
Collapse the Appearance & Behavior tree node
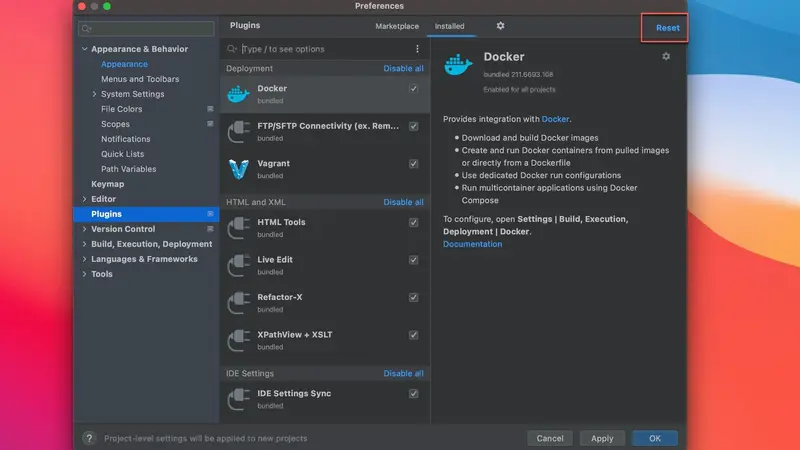click(x=84, y=49)
